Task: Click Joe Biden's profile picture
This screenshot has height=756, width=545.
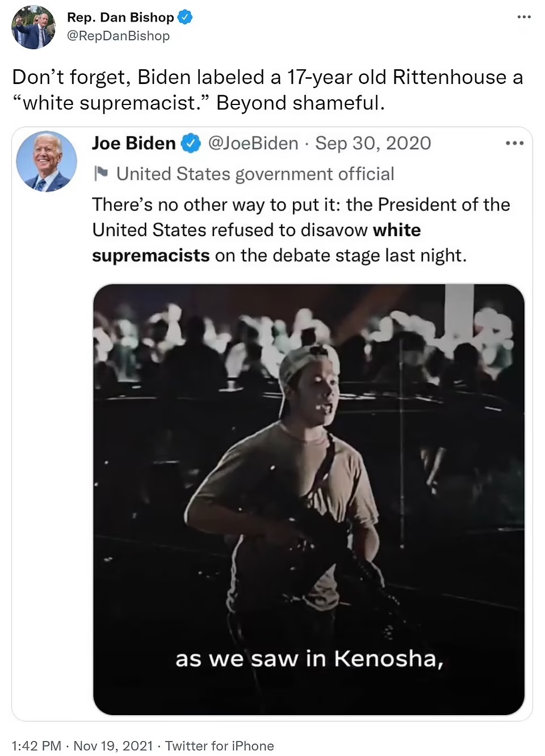Action: 47,162
